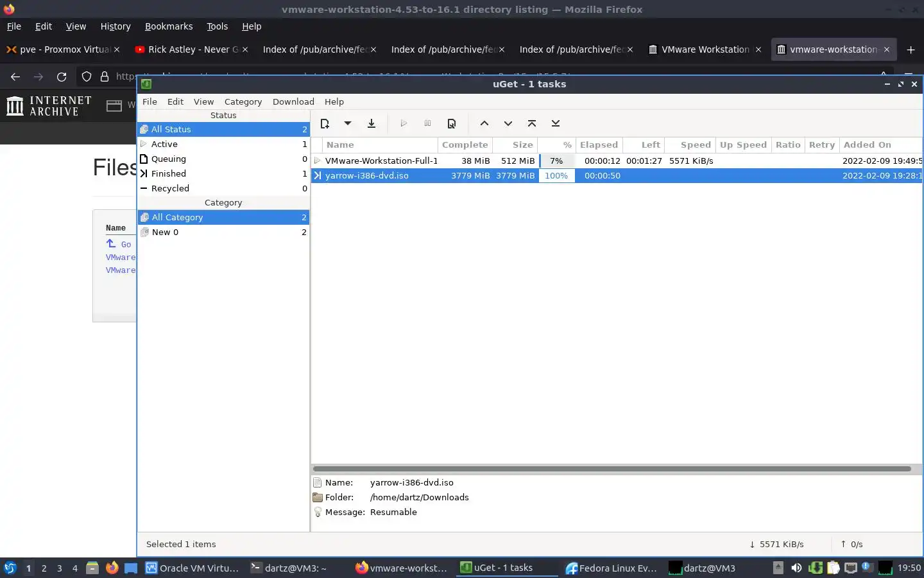Image resolution: width=924 pixels, height=578 pixels.
Task: Sort downloads by Added On column header
Action: pyautogui.click(x=880, y=144)
